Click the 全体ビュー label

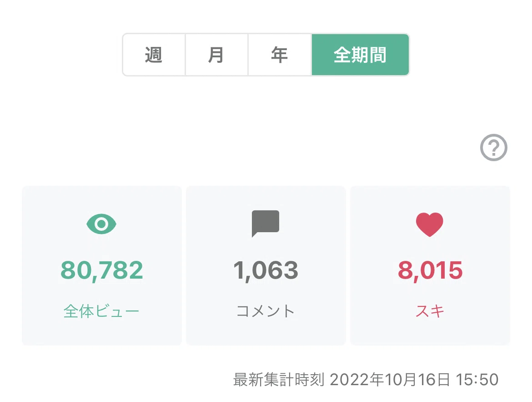101,311
